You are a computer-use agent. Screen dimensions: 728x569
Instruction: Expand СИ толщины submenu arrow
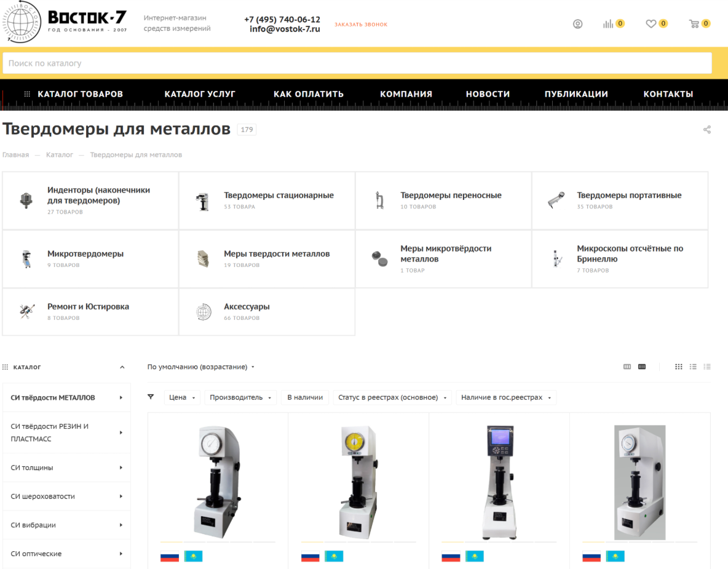121,468
